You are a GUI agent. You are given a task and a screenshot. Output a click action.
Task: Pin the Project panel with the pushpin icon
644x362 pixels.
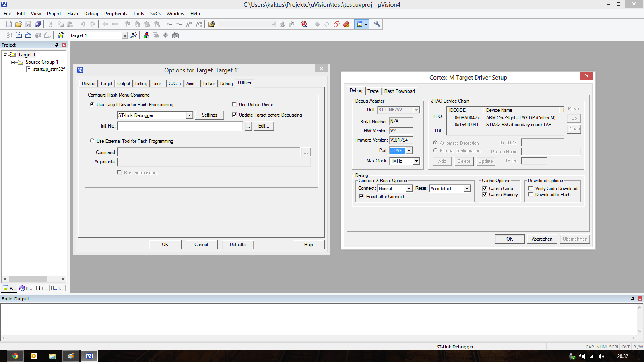pos(56,45)
